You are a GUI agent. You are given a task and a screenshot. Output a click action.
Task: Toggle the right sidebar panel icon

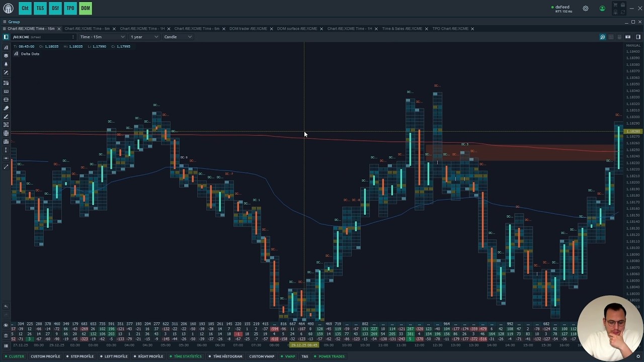click(638, 37)
